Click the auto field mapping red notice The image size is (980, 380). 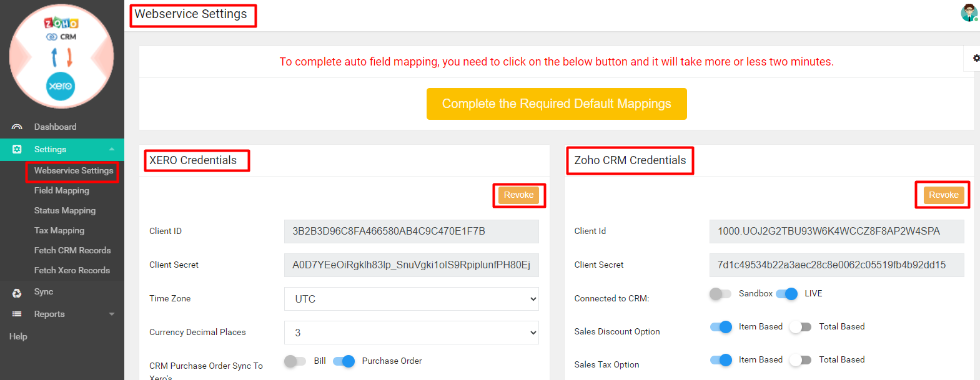pyautogui.click(x=557, y=62)
